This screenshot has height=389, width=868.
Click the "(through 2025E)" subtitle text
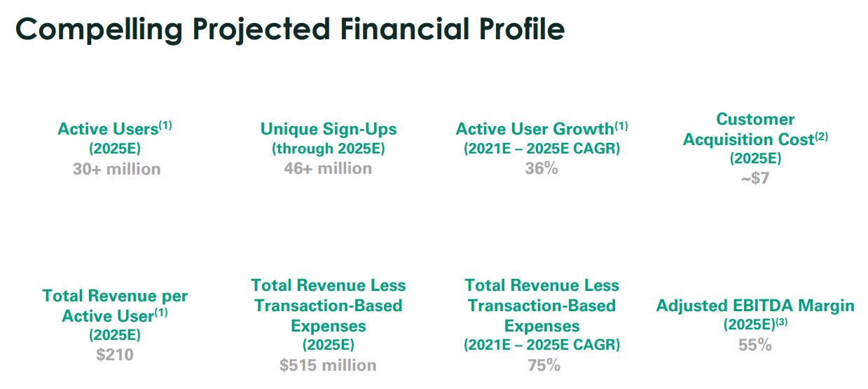pyautogui.click(x=328, y=149)
